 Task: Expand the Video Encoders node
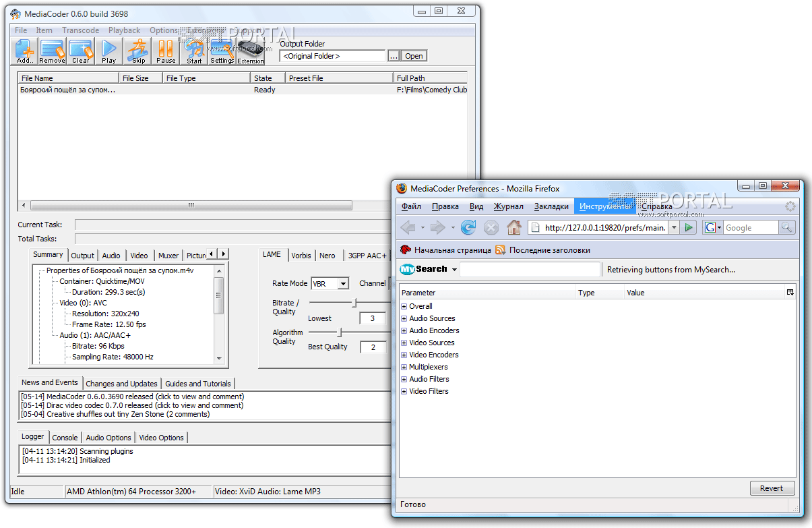click(x=404, y=355)
